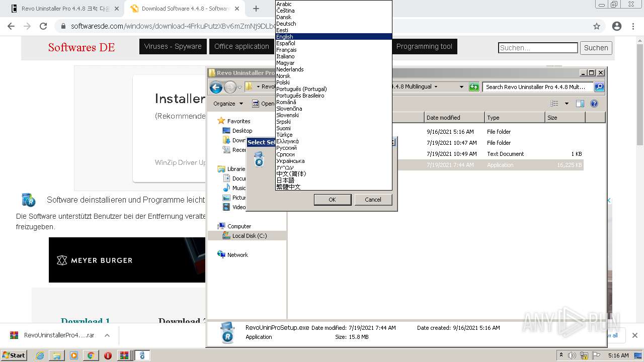Open download options for the RevoUninstallerPro rar
644x362 pixels.
(x=107, y=335)
